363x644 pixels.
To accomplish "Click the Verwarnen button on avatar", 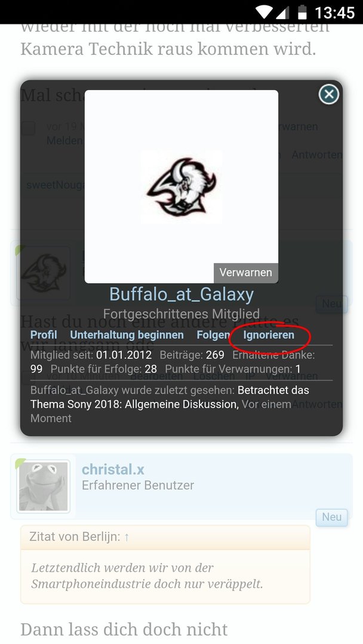I will click(245, 273).
